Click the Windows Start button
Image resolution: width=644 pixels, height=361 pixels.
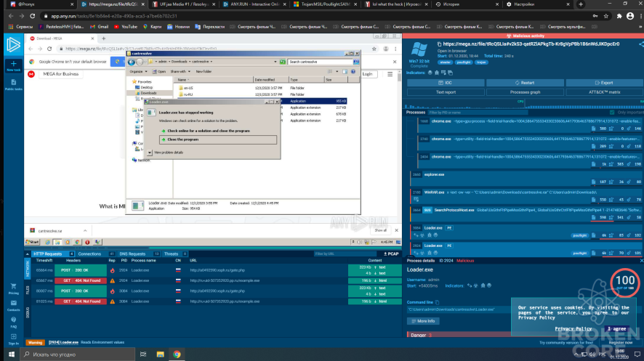pos(12,354)
